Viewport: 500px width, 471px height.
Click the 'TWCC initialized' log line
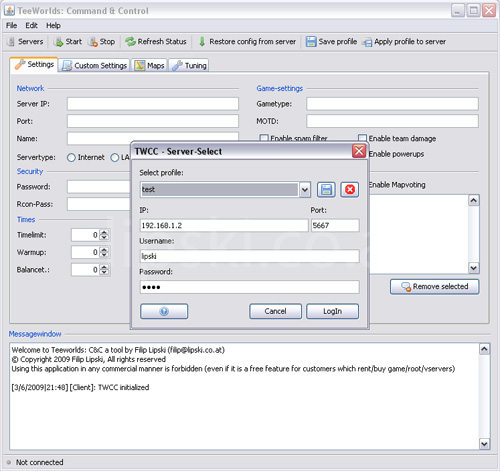point(80,387)
